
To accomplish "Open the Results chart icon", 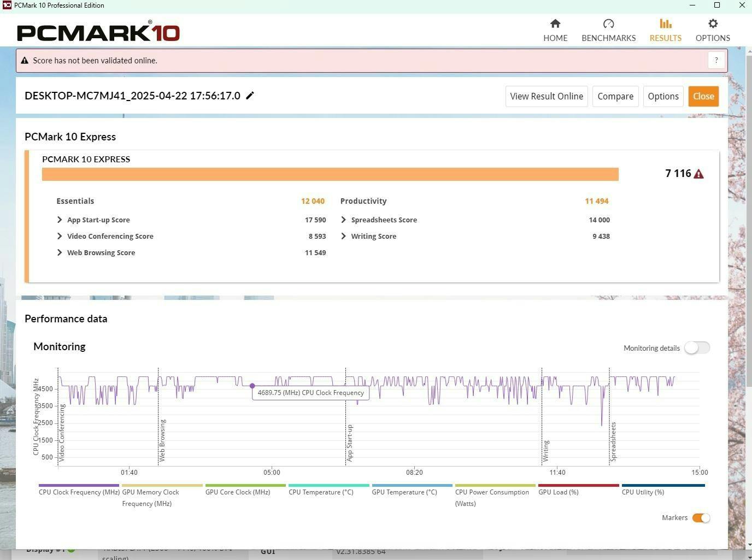I will click(x=665, y=23).
